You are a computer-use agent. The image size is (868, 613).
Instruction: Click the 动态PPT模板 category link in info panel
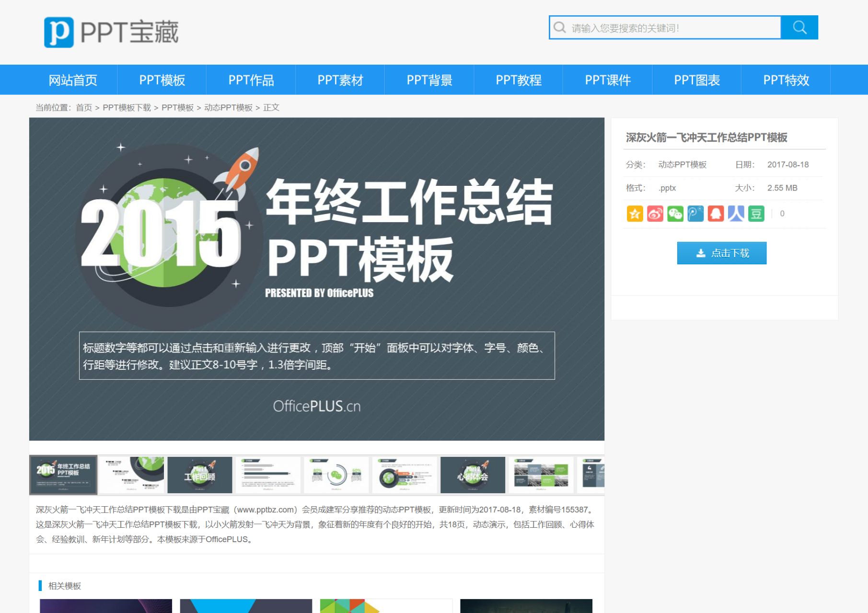pyautogui.click(x=683, y=165)
